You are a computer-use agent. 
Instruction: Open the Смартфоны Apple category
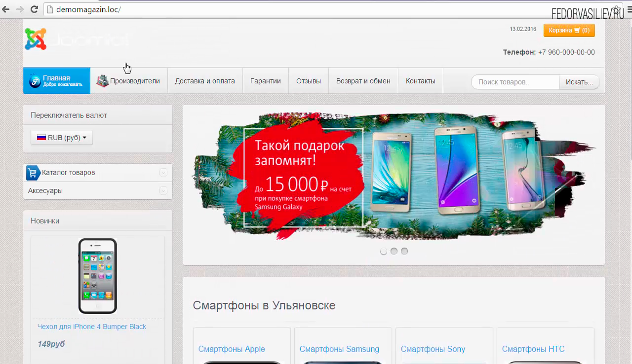pyautogui.click(x=232, y=349)
